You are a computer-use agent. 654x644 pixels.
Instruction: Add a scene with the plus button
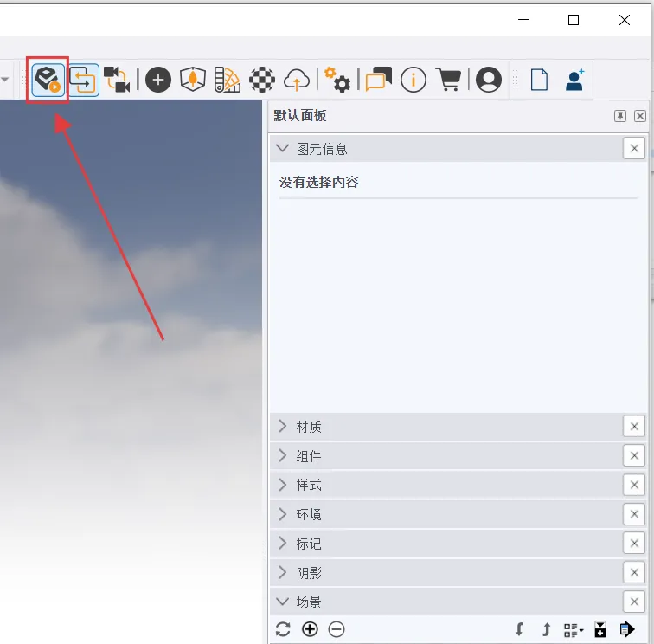[x=310, y=629]
